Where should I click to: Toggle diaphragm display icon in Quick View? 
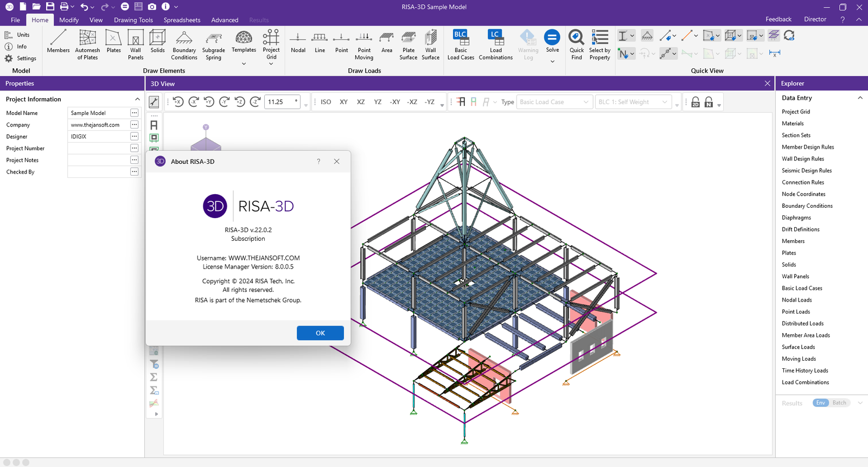(774, 36)
